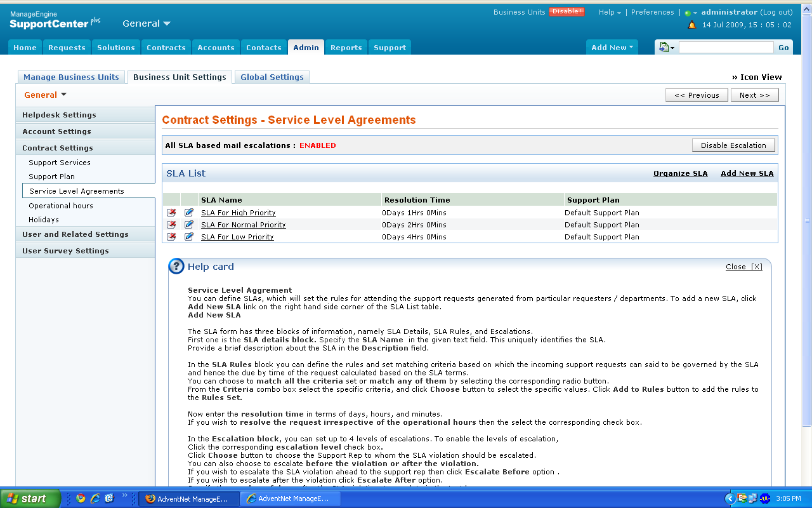Click the Next >> button

pyautogui.click(x=754, y=95)
